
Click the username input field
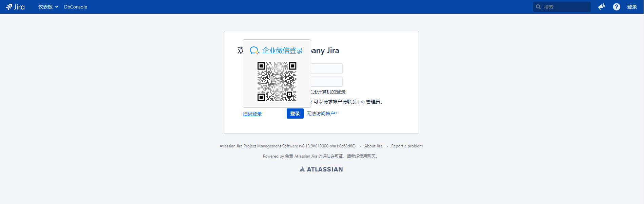click(326, 68)
